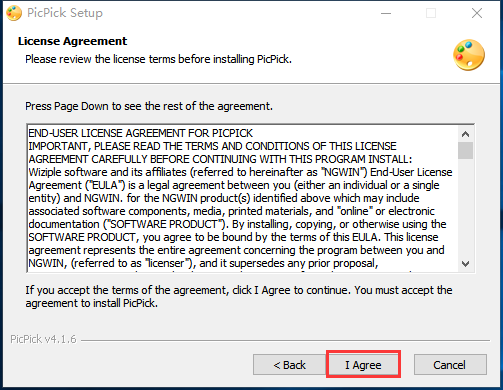The image size is (503, 390).
Task: Click the 'Please review the license terms' subtitle
Action: 159,59
